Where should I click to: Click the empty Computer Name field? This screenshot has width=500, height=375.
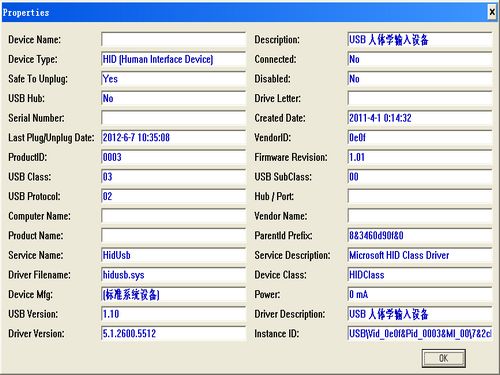click(173, 216)
